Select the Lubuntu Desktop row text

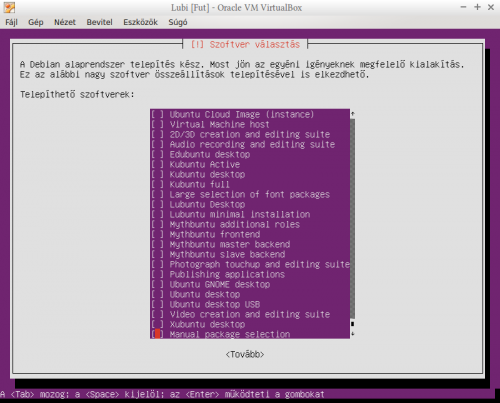click(x=207, y=204)
